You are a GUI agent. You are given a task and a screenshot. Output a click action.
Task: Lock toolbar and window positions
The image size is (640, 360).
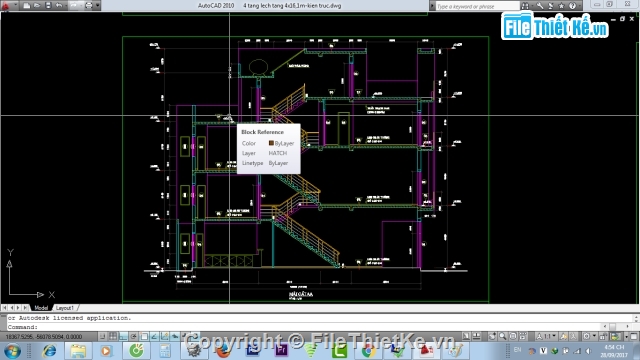point(603,337)
